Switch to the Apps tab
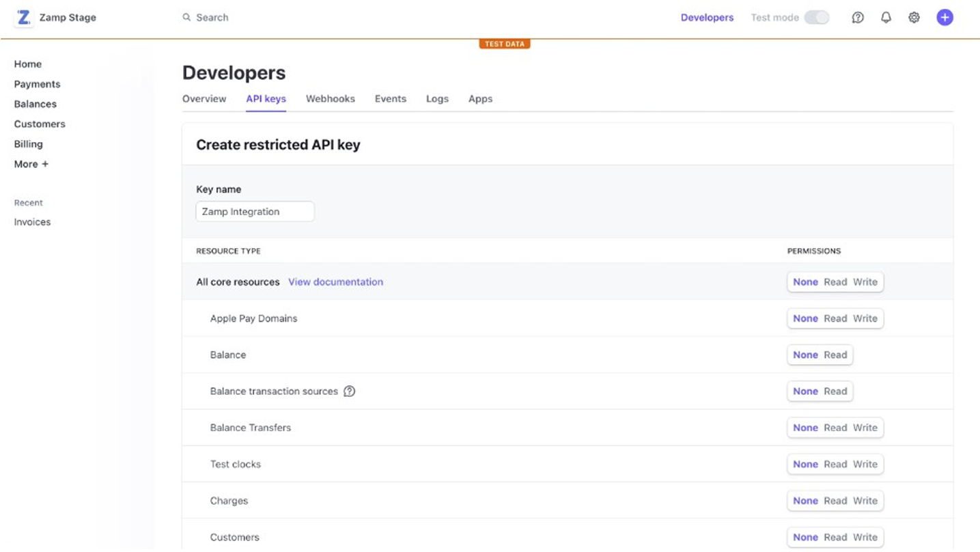The height and width of the screenshot is (552, 980). pyautogui.click(x=480, y=99)
